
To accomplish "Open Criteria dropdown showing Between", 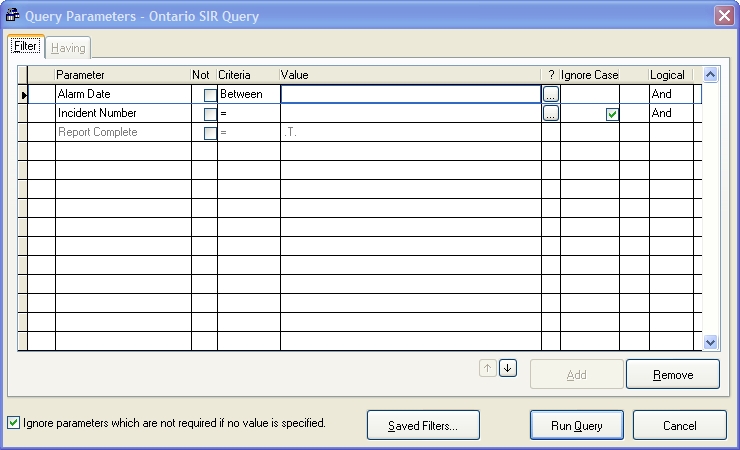I will [x=248, y=94].
